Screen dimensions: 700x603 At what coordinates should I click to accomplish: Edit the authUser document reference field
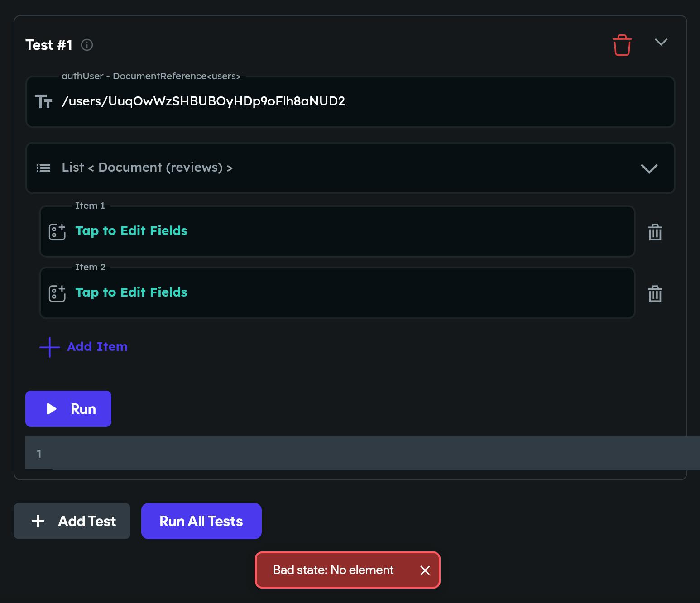[362, 101]
